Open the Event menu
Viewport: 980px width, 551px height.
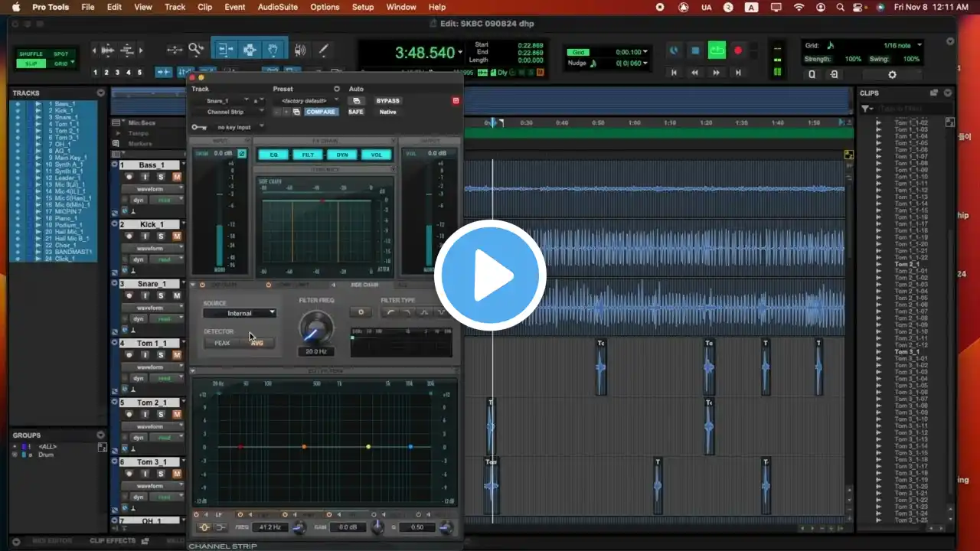click(235, 7)
